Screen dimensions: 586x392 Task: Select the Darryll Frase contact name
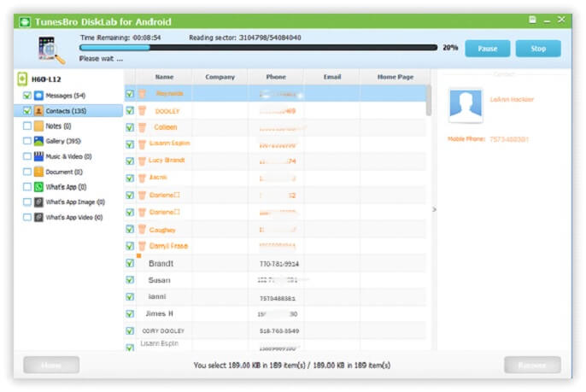coord(168,246)
